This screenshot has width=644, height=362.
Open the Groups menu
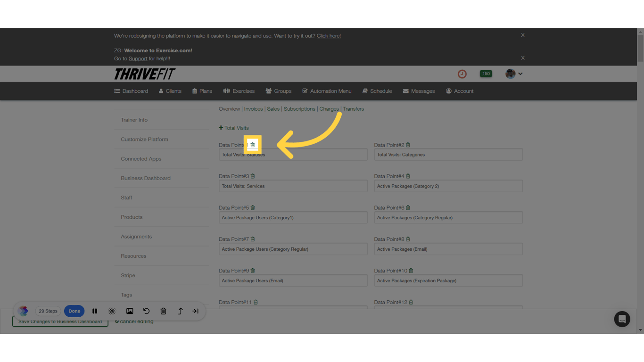tap(279, 91)
